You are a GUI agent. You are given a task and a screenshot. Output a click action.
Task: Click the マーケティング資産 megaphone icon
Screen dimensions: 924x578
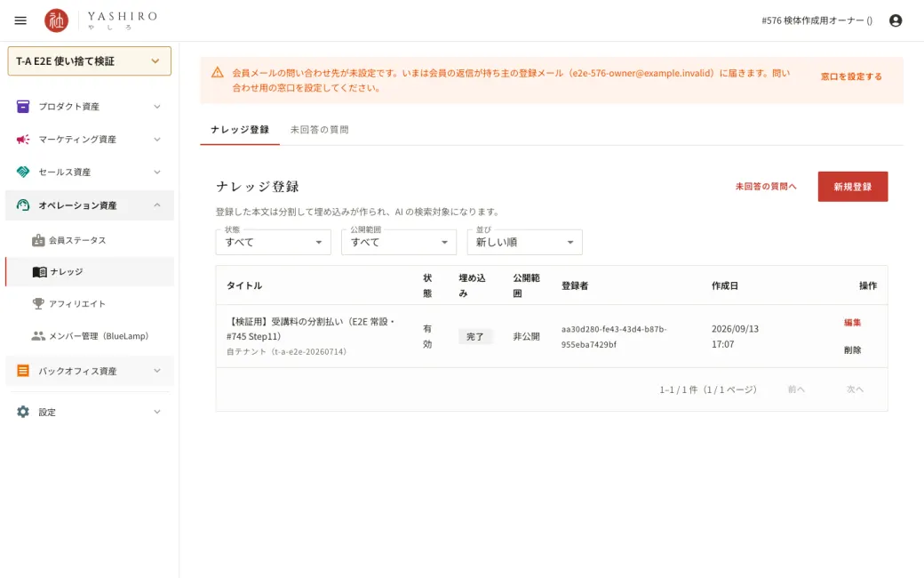(23, 140)
